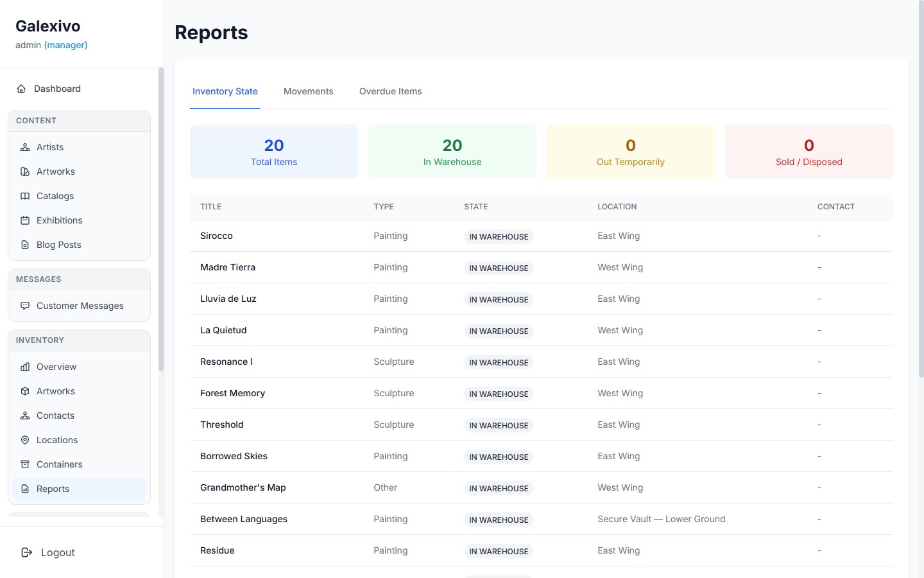Click the logout door icon

point(26,552)
